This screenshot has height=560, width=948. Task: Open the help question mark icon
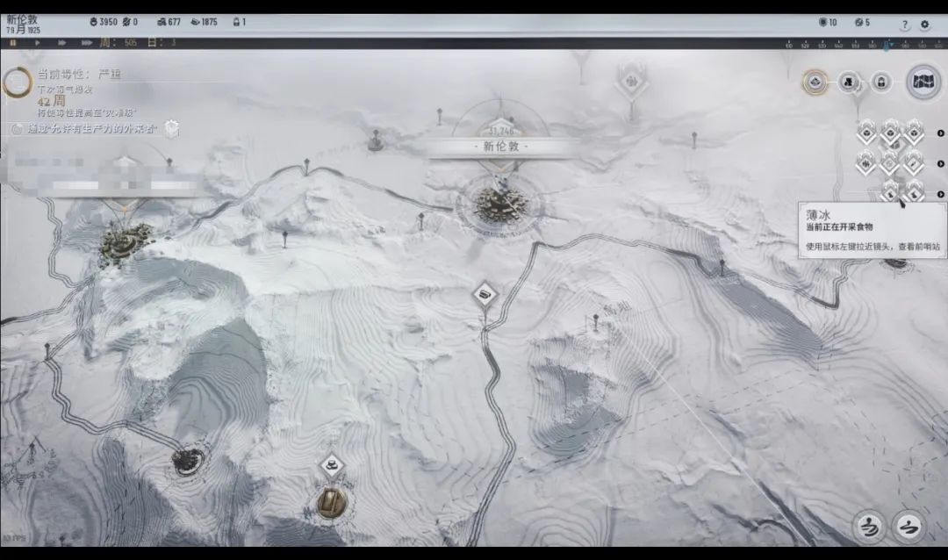tap(904, 25)
